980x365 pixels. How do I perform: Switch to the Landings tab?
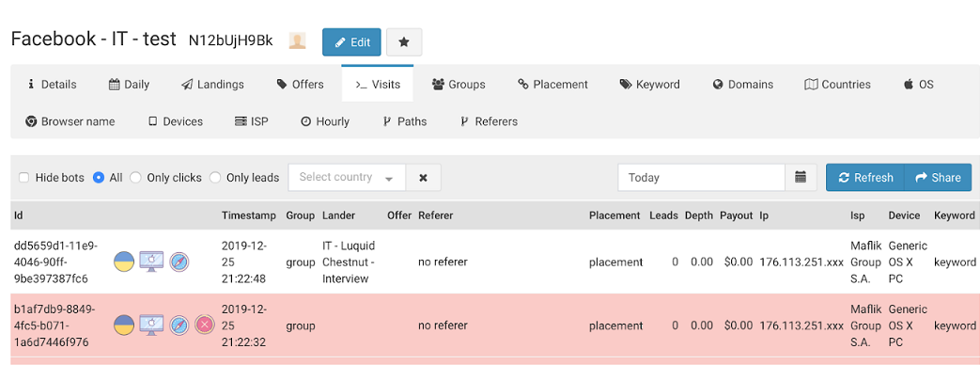click(212, 84)
